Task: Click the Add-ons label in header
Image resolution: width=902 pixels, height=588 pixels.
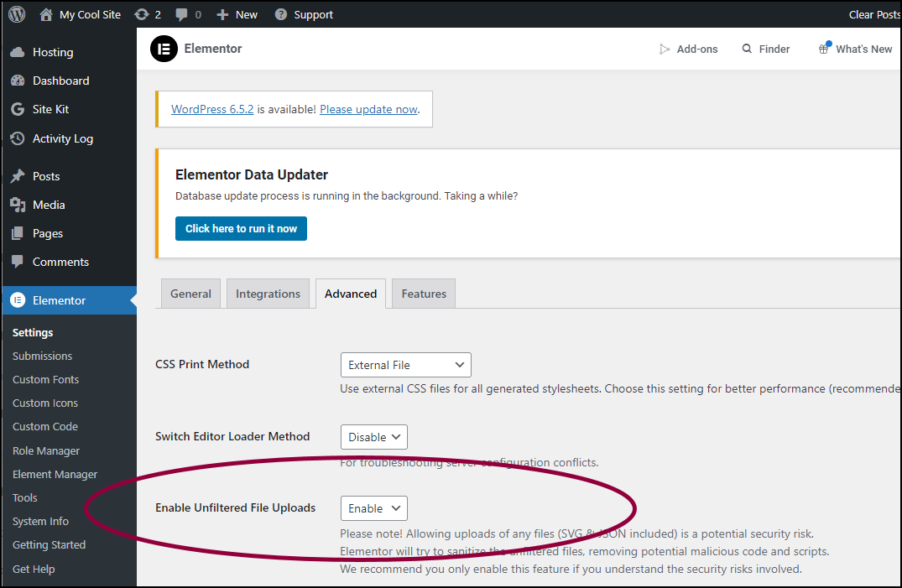Action: pos(697,49)
